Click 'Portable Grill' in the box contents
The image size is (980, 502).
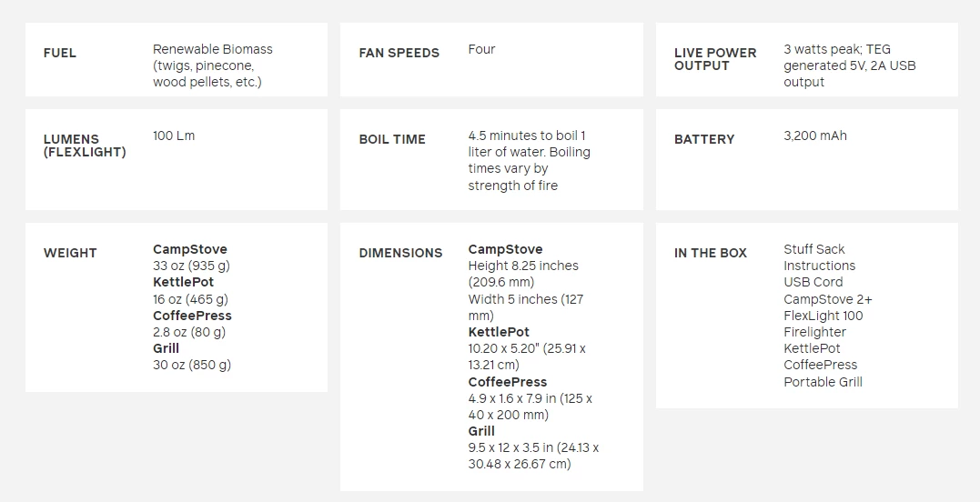823,382
